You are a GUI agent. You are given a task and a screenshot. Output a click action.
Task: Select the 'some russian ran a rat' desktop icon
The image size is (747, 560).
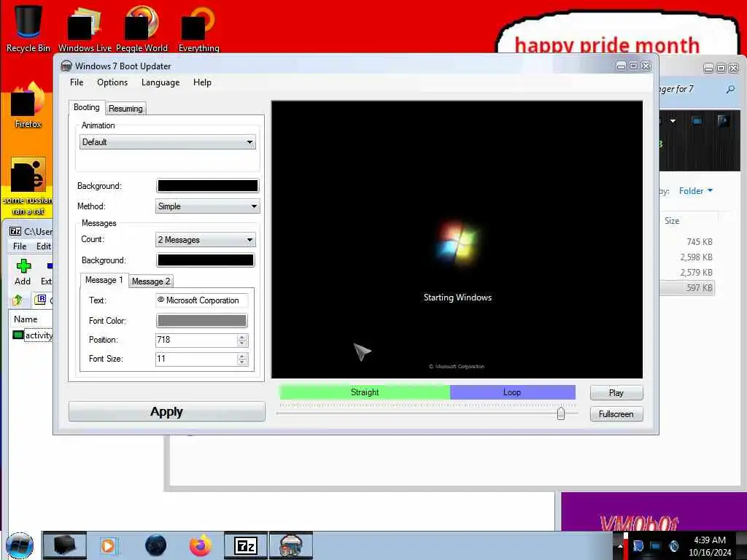coord(28,186)
